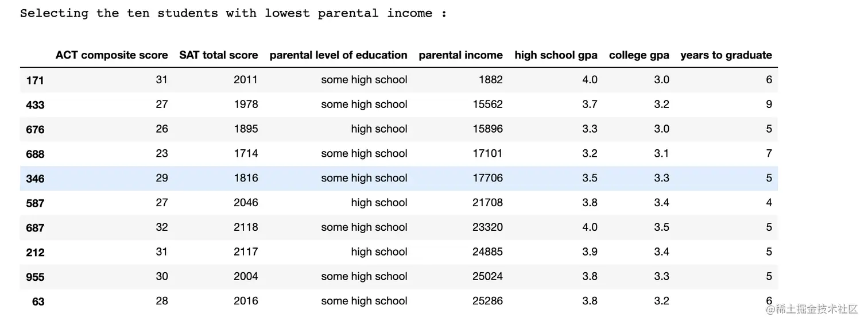The height and width of the screenshot is (325, 868).
Task: Click the years to graduate value 9
Action: [769, 105]
